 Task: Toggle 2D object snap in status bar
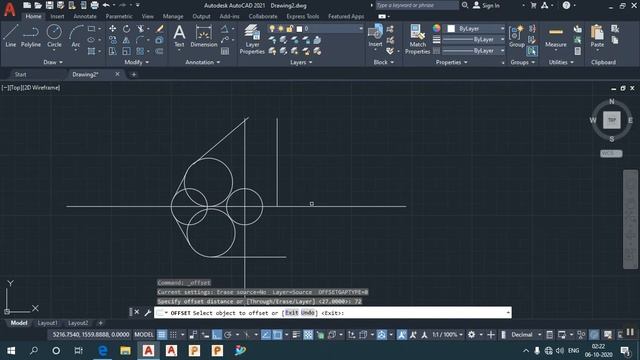(277, 335)
